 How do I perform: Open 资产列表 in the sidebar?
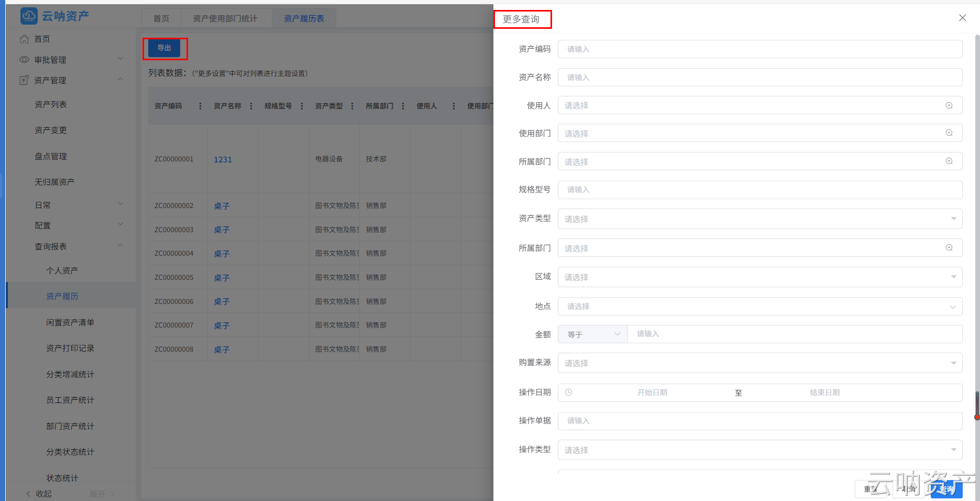click(51, 104)
